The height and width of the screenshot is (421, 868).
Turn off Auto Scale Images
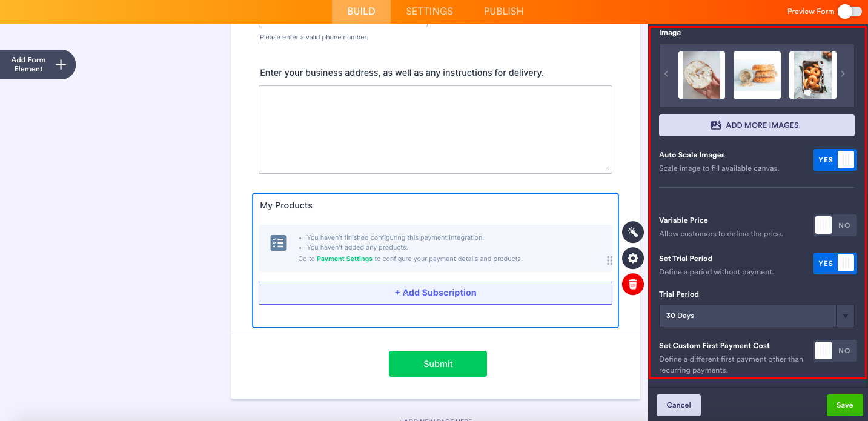pyautogui.click(x=835, y=160)
